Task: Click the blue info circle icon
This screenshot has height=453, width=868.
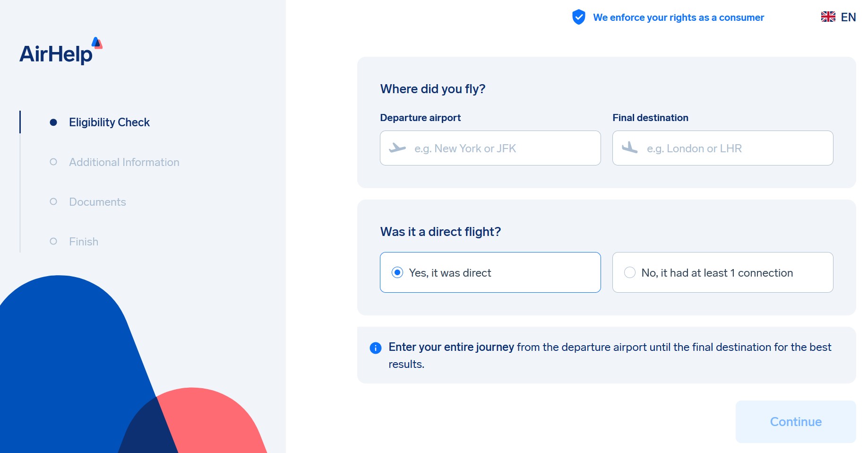Action: click(x=376, y=348)
